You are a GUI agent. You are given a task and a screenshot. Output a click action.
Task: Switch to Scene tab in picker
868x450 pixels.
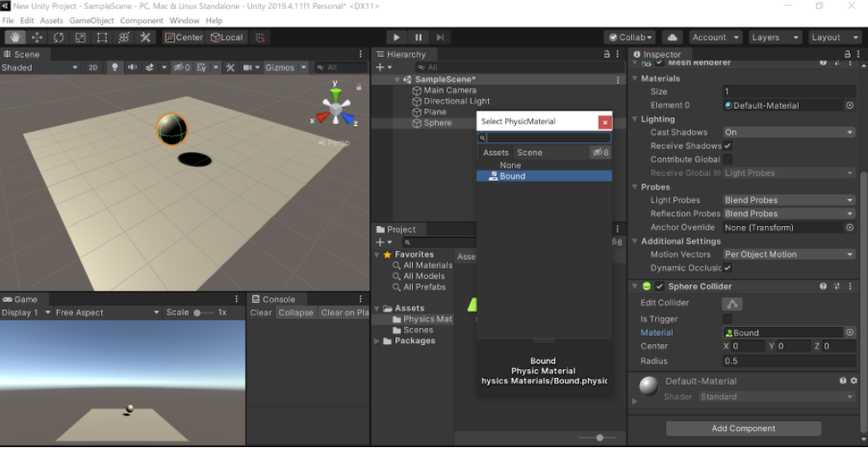(529, 153)
